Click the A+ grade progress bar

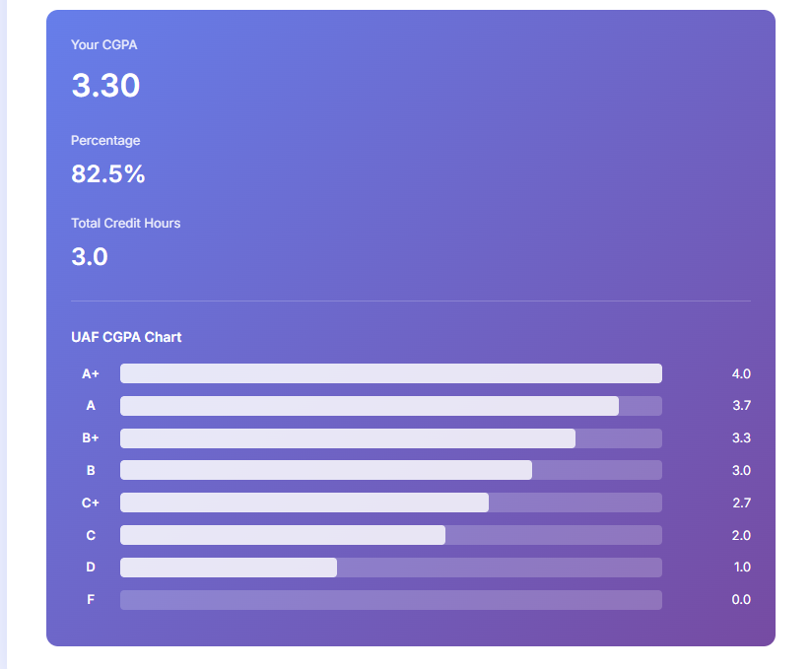pyautogui.click(x=390, y=373)
